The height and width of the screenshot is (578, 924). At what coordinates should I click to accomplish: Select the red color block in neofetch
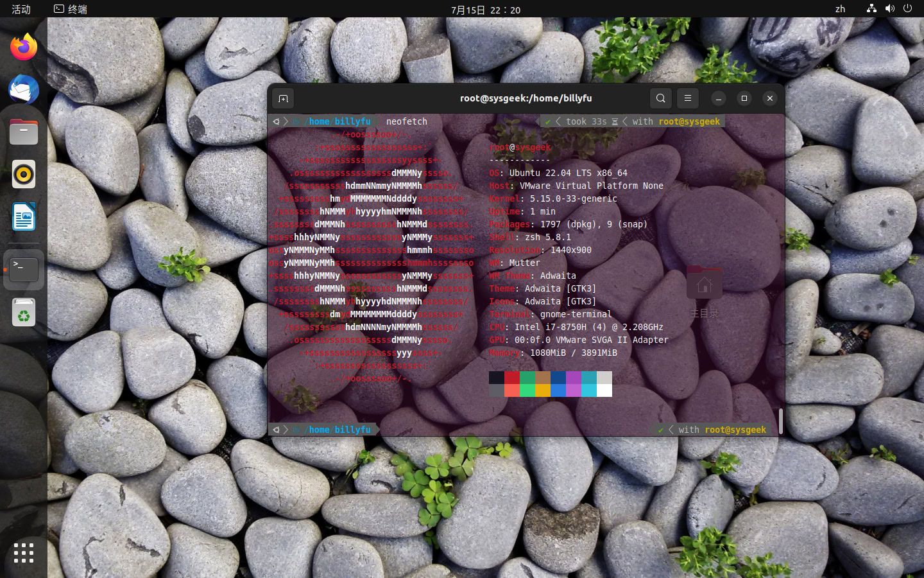click(x=512, y=378)
